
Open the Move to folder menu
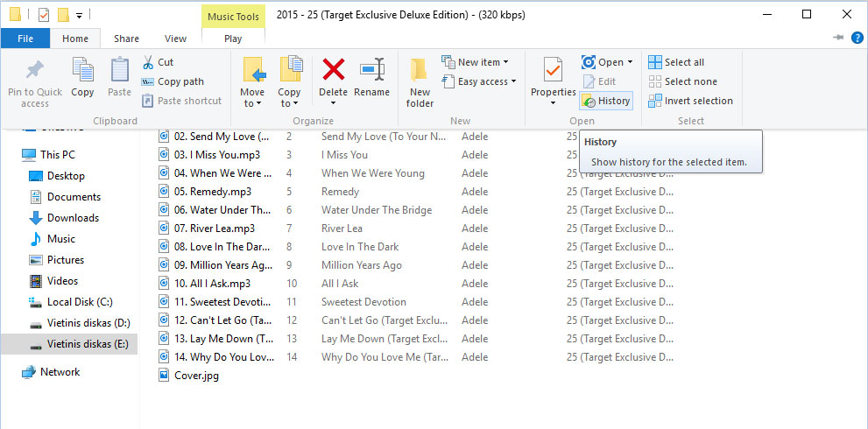(x=252, y=82)
